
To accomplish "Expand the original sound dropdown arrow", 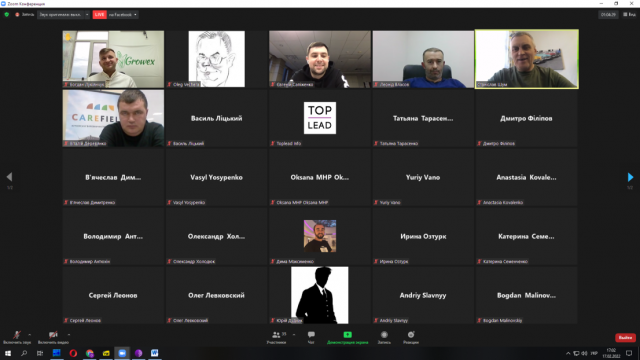I will tap(87, 15).
